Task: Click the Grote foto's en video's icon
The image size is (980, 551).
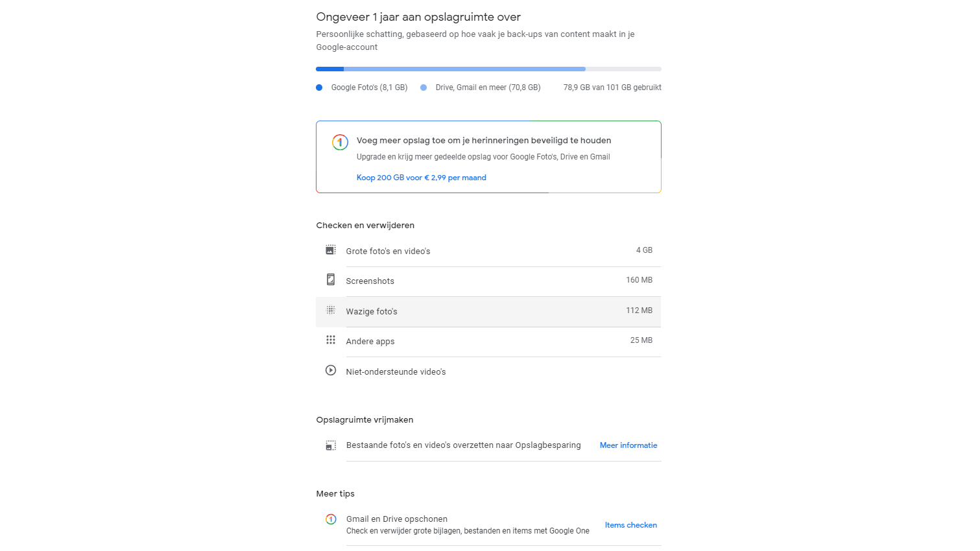Action: click(331, 250)
